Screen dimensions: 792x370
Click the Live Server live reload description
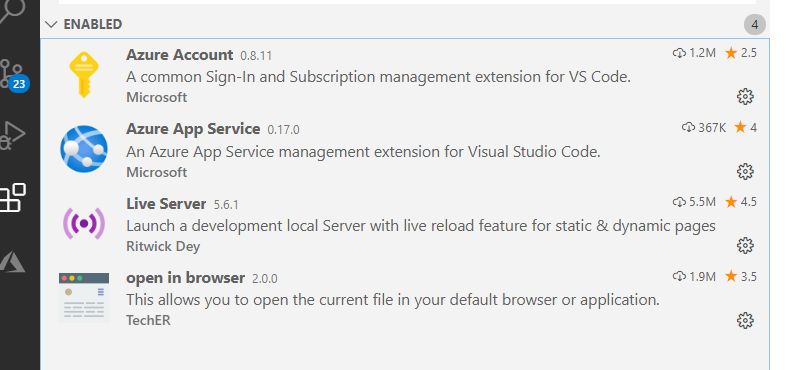click(421, 226)
